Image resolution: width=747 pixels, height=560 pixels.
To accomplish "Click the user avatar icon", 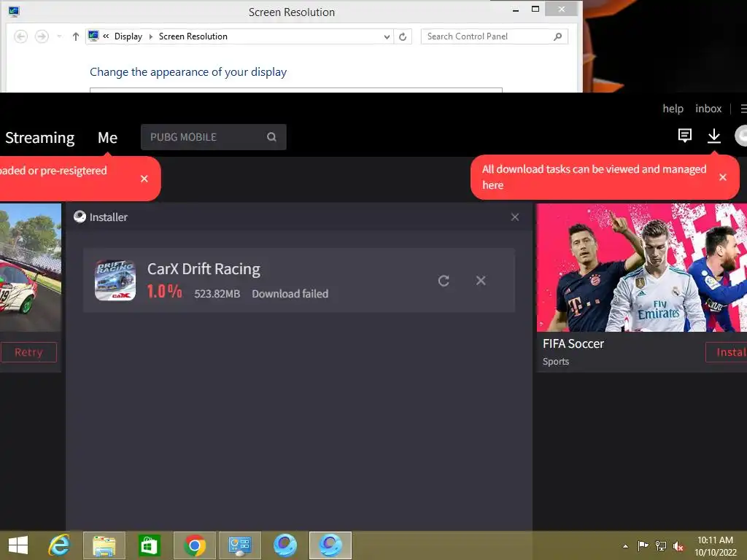I will [741, 136].
